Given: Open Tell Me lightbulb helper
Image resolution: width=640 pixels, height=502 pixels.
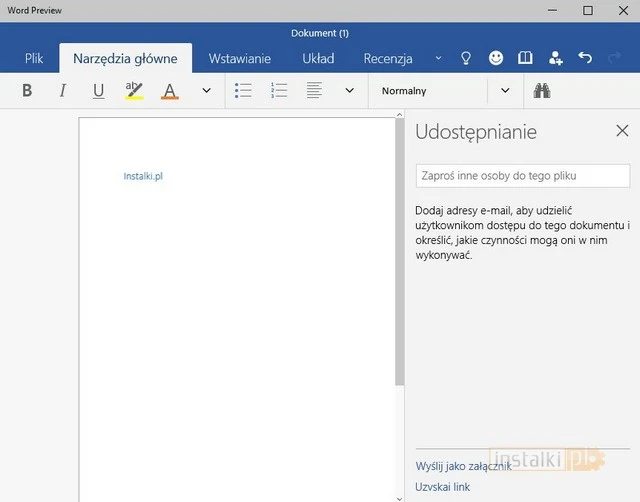Looking at the screenshot, I should click(x=466, y=58).
